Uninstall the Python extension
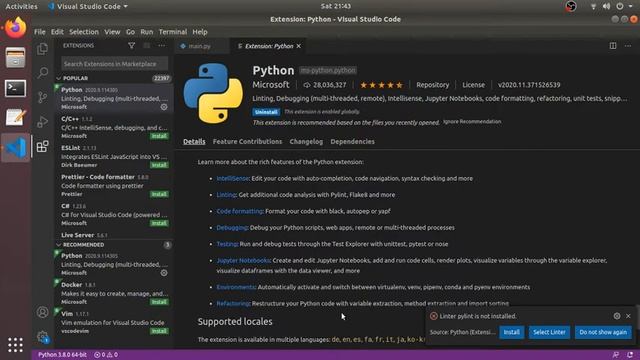Image resolution: width=640 pixels, height=360 pixels. coord(266,112)
